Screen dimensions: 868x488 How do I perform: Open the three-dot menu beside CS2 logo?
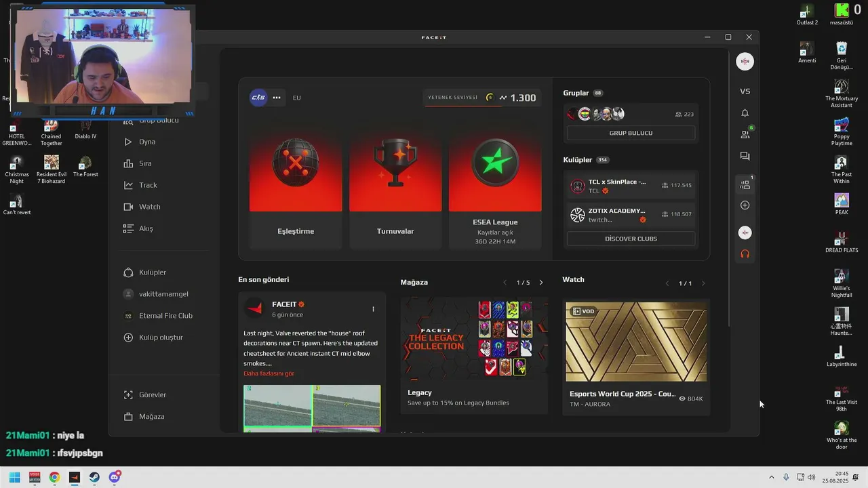click(x=277, y=98)
